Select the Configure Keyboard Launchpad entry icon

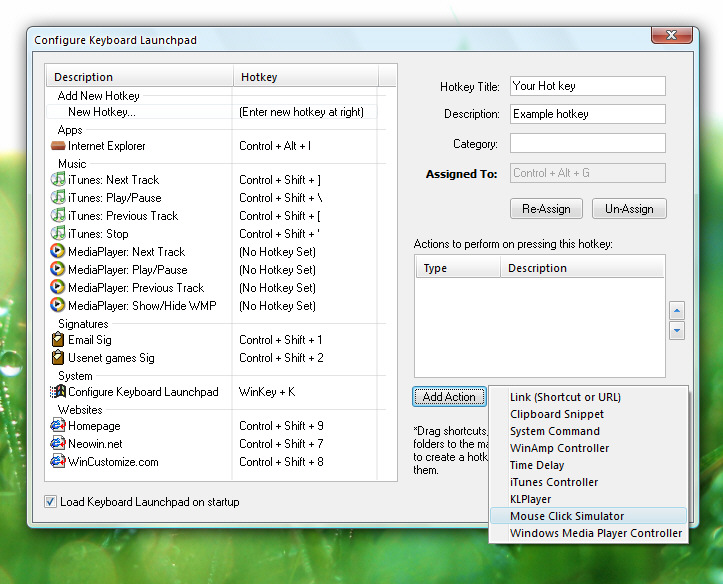[58, 392]
